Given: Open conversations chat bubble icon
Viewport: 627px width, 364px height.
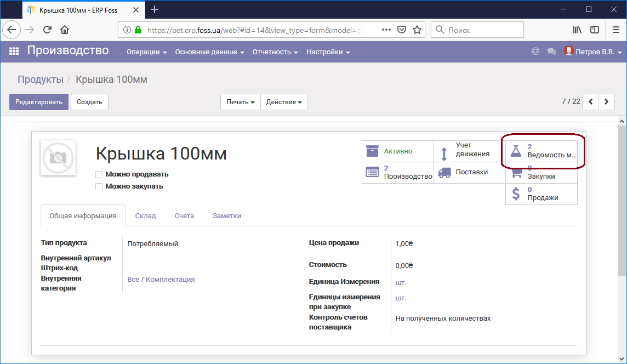Looking at the screenshot, I should 552,52.
